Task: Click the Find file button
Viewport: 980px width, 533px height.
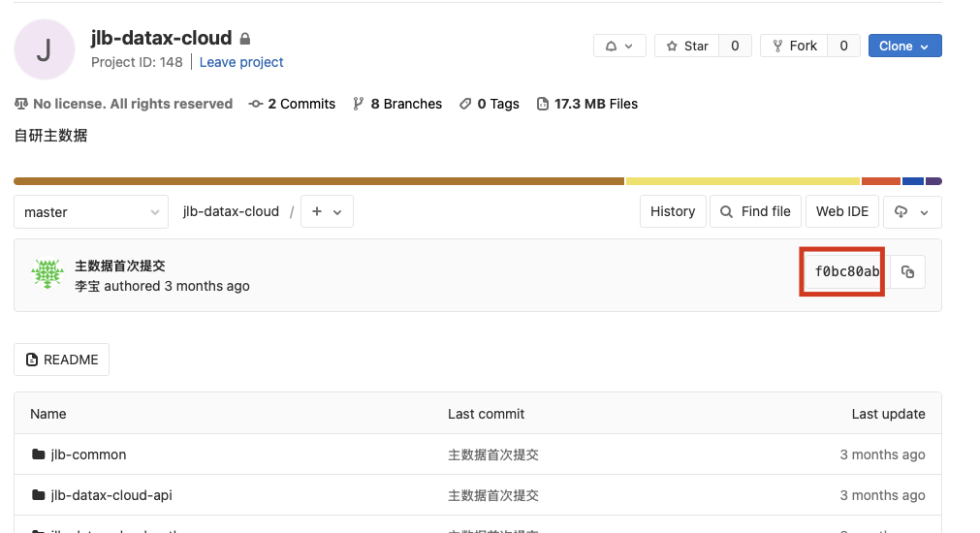Action: tap(755, 212)
